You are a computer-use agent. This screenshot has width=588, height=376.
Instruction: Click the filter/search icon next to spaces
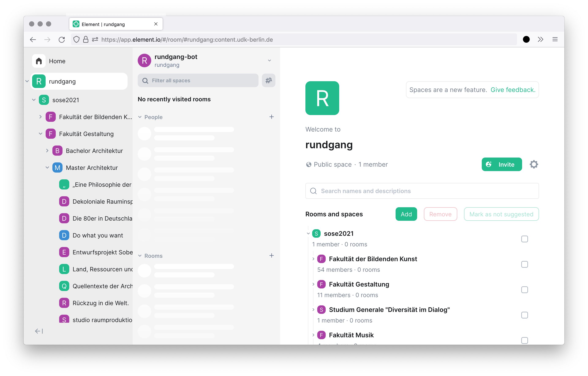(x=269, y=80)
